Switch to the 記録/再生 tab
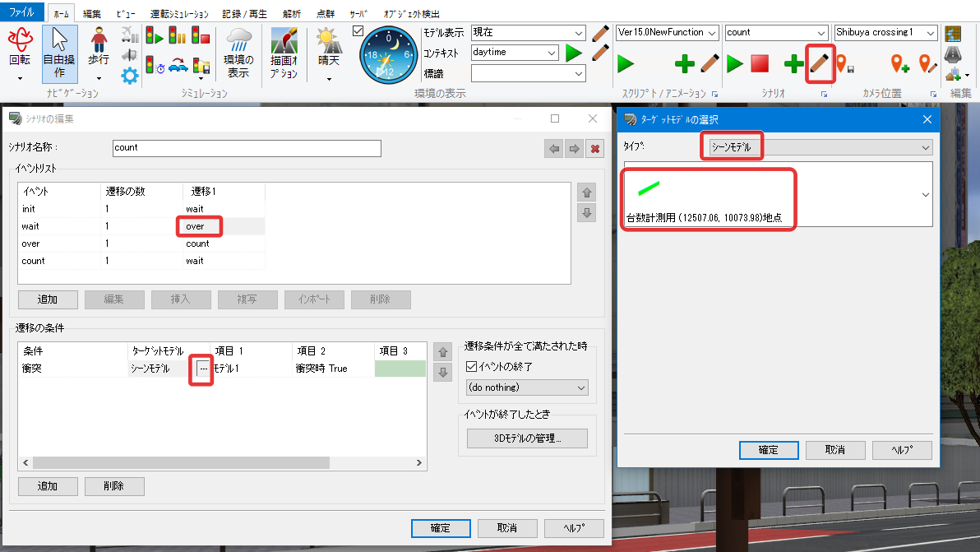The image size is (980, 552). (x=244, y=14)
